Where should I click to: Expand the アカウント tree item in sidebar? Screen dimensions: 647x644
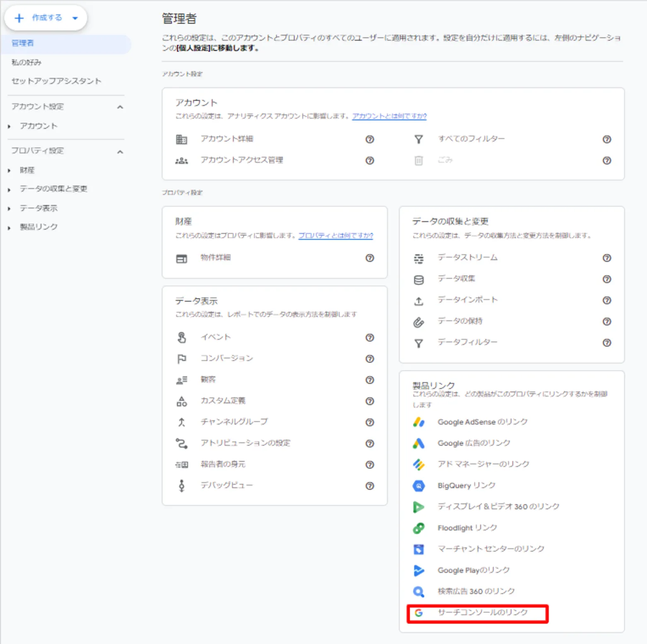pos(9,126)
